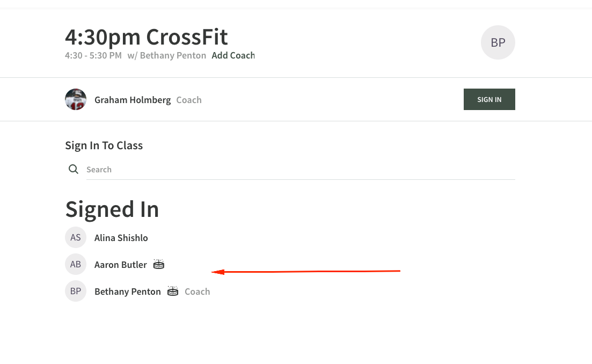Image resolution: width=592 pixels, height=364 pixels.
Task: Click the search magnifier icon
Action: 73,169
